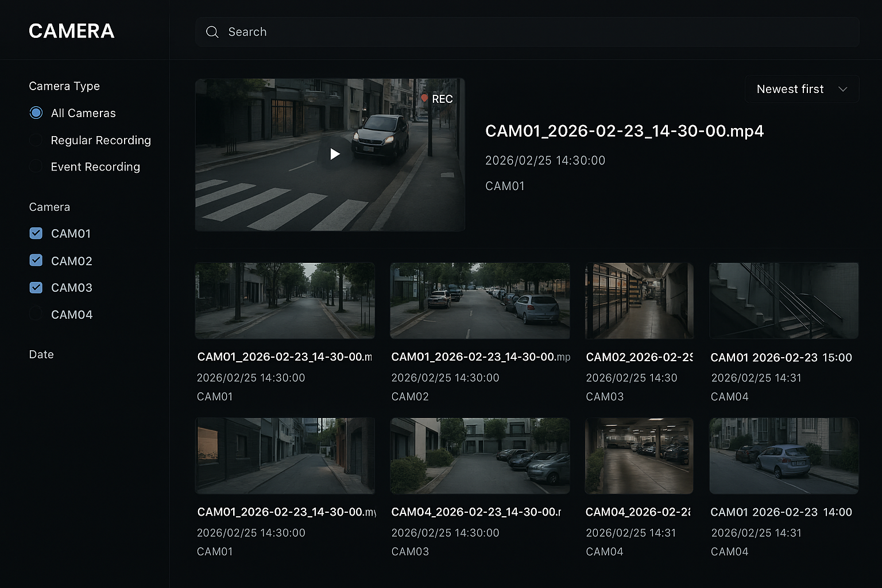882x588 pixels.
Task: Open the staircase thumbnail recording
Action: (x=783, y=301)
